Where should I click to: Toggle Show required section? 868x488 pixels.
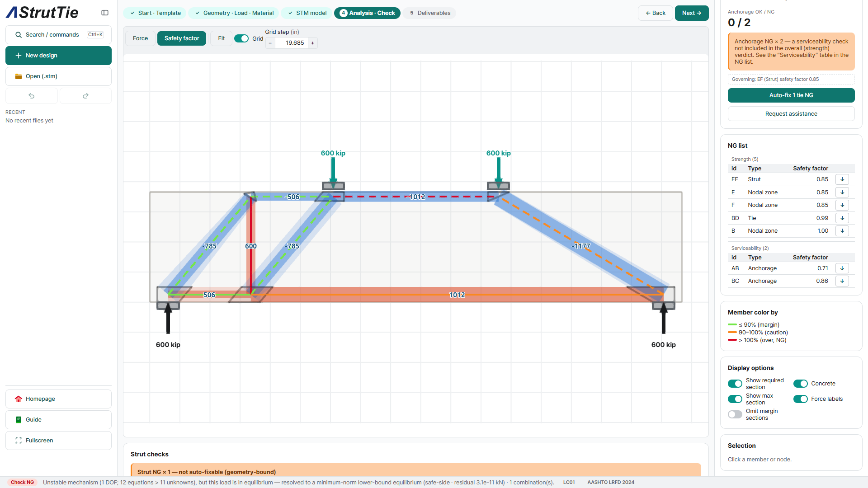[x=735, y=384]
